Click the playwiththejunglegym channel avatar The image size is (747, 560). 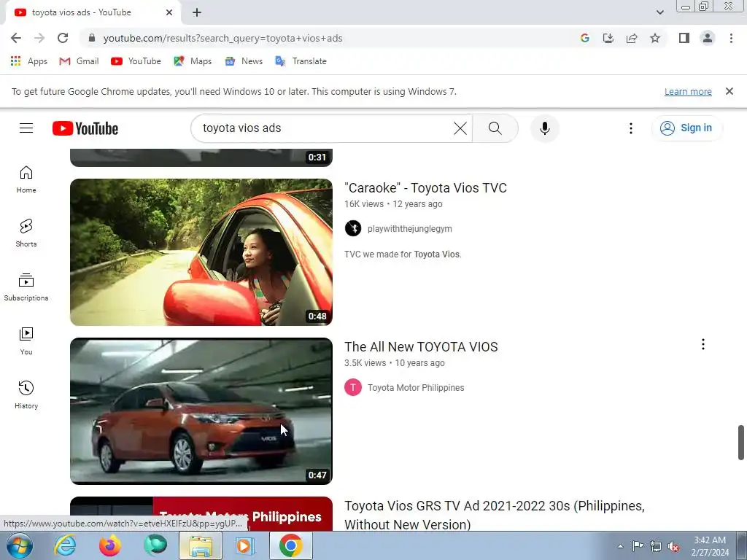pyautogui.click(x=353, y=228)
